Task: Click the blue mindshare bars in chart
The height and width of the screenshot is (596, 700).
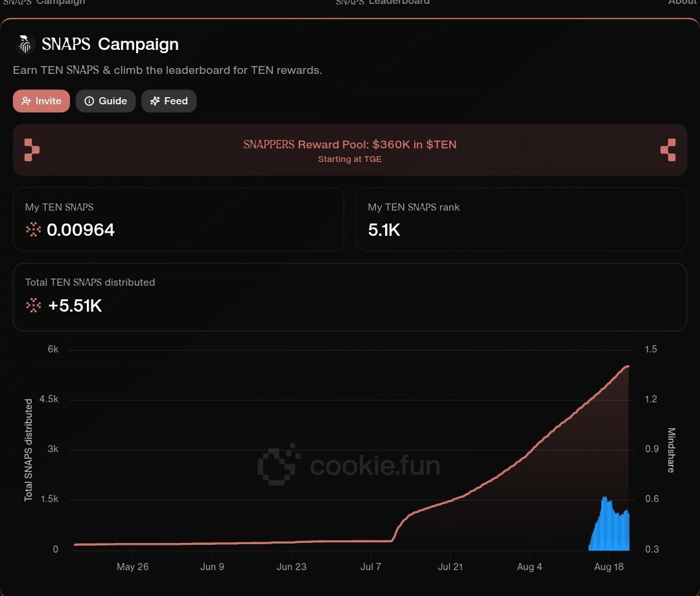Action: point(609,527)
